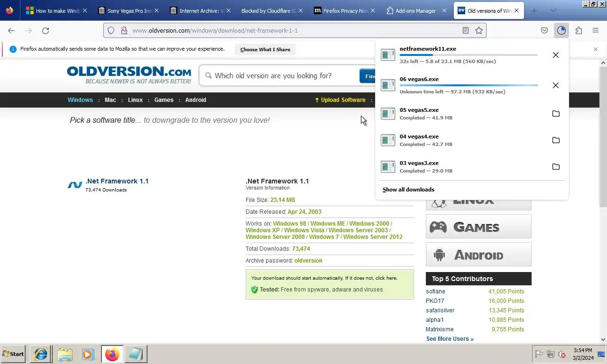Open Windows Explorer folder in taskbar
This screenshot has width=607, height=364.
pos(64,354)
